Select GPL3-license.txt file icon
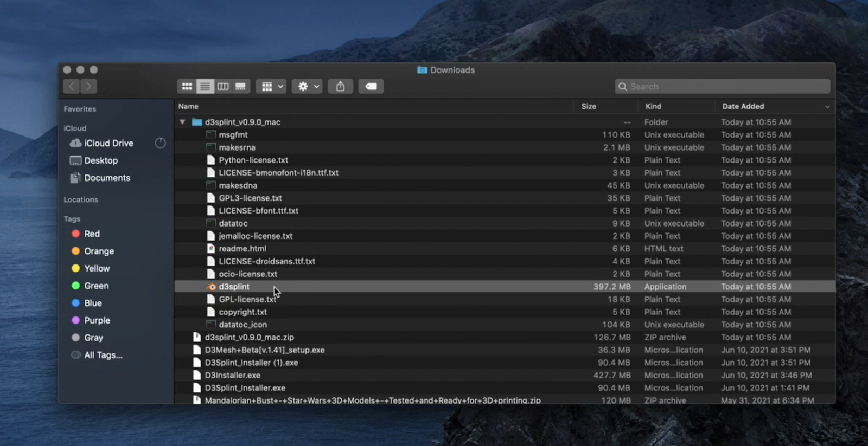Viewport: 868px width, 446px height. pyautogui.click(x=211, y=198)
